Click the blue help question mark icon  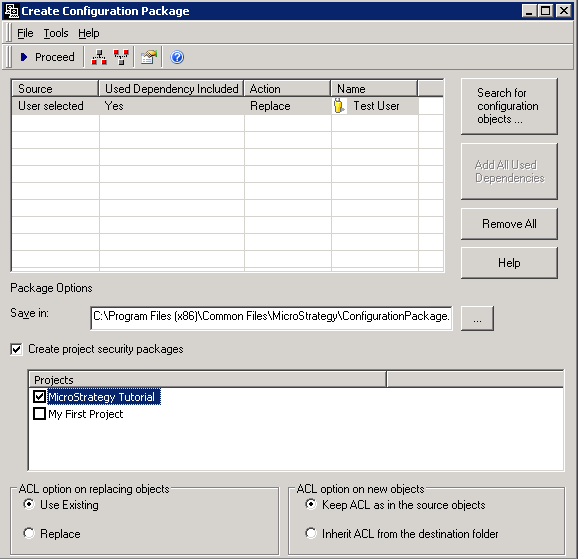[x=177, y=57]
